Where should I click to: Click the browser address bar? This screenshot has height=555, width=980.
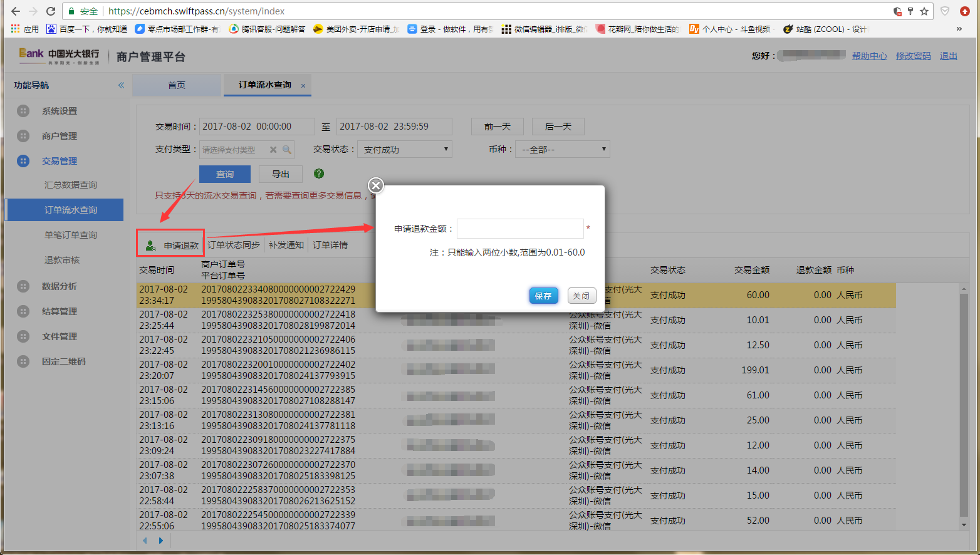[498, 11]
